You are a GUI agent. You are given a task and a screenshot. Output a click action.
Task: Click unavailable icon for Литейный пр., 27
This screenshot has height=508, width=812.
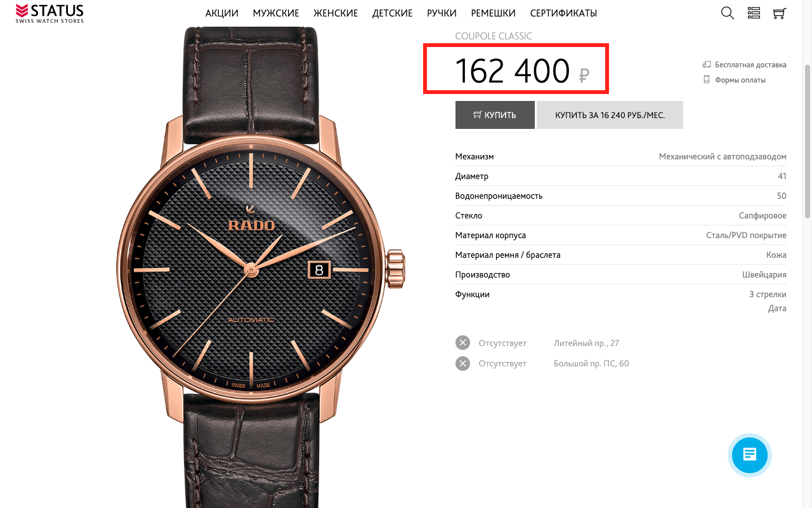pos(463,343)
